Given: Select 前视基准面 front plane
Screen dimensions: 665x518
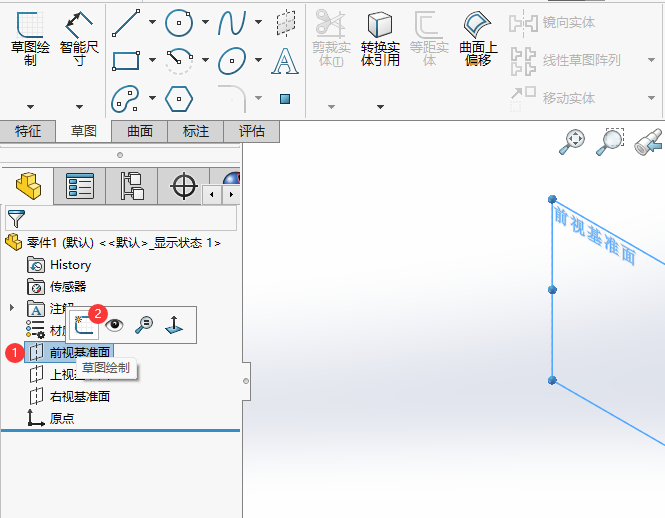Looking at the screenshot, I should point(69,353).
